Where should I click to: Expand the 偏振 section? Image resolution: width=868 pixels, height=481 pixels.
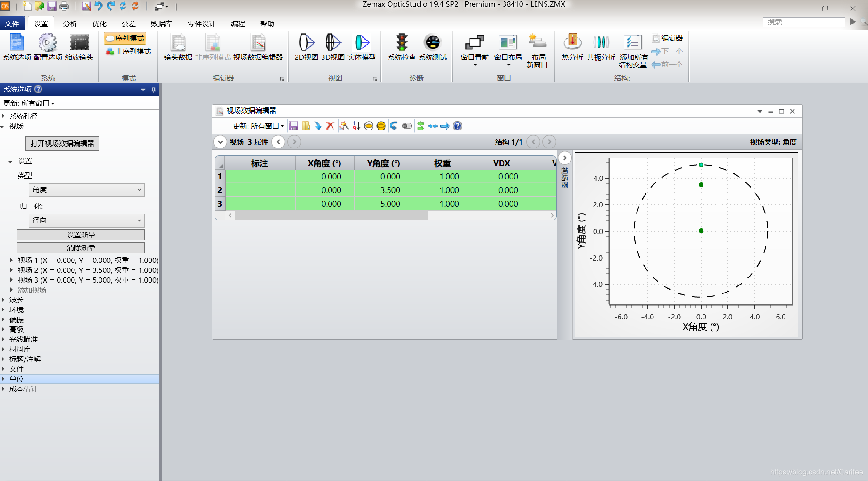point(3,319)
